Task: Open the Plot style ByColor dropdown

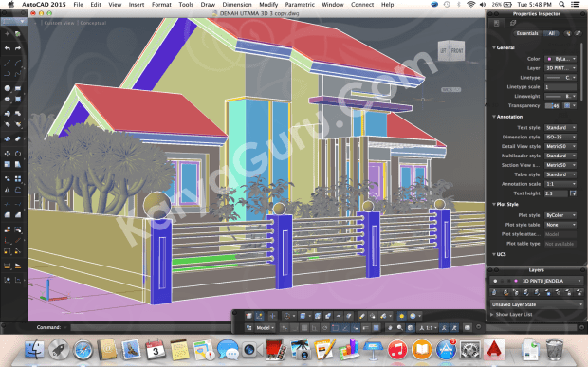Action: click(560, 215)
